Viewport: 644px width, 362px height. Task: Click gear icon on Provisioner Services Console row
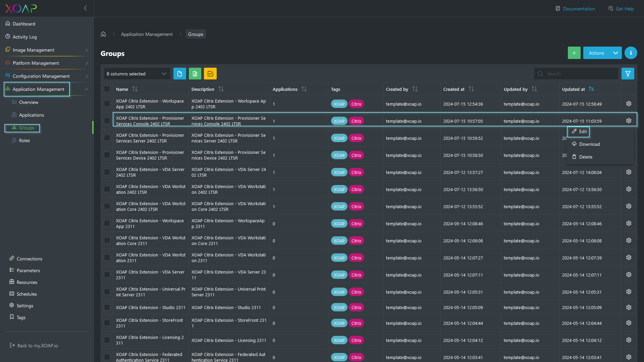coord(629,121)
